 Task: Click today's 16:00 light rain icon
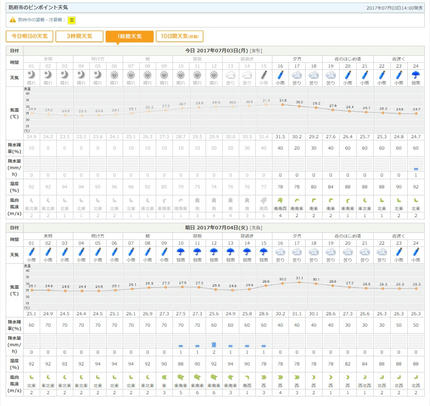[x=280, y=75]
